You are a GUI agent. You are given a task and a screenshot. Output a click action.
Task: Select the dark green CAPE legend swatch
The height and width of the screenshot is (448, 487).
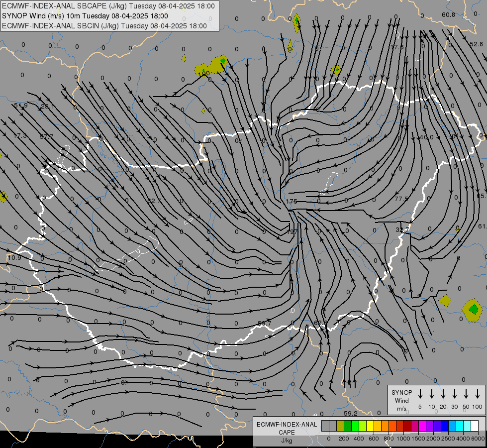point(348,426)
